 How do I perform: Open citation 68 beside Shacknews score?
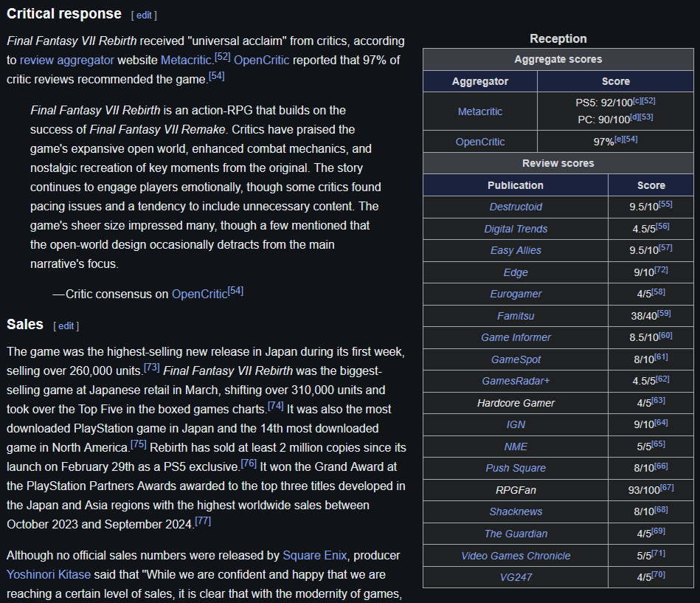tap(661, 510)
